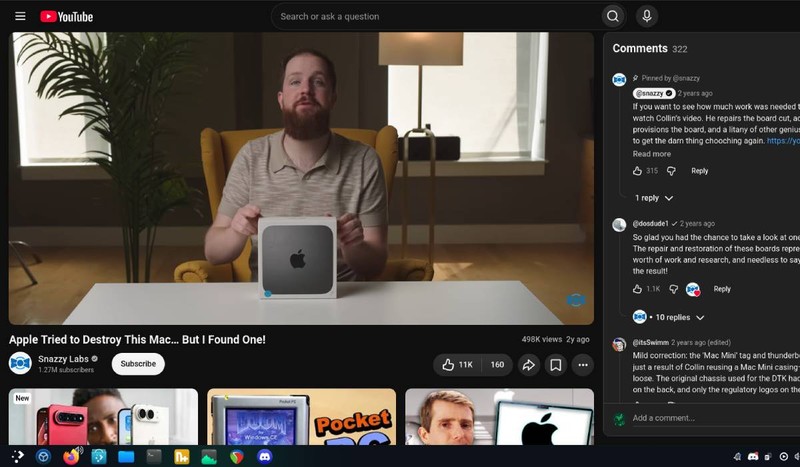Share the video with the arrow icon

pyautogui.click(x=529, y=364)
